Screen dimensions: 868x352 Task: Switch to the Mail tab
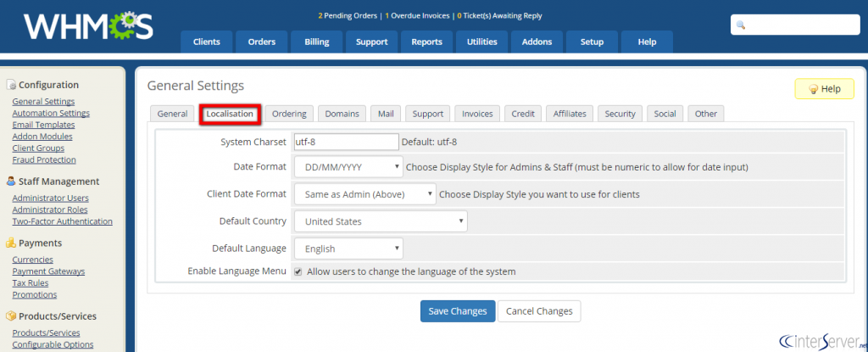tap(386, 114)
